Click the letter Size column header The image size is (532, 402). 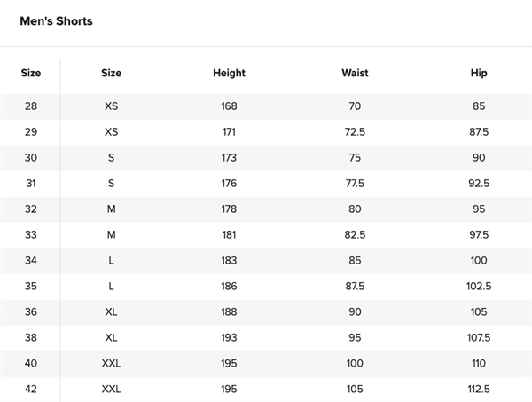pyautogui.click(x=112, y=73)
